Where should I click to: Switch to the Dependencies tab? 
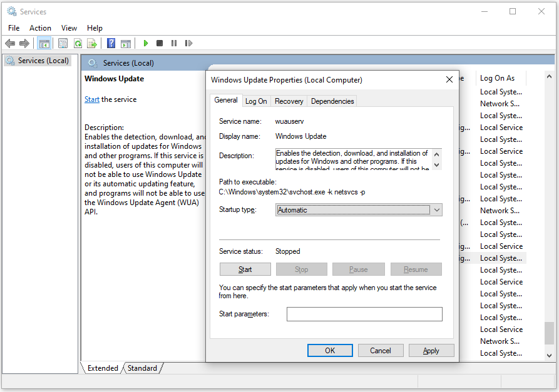click(x=332, y=101)
